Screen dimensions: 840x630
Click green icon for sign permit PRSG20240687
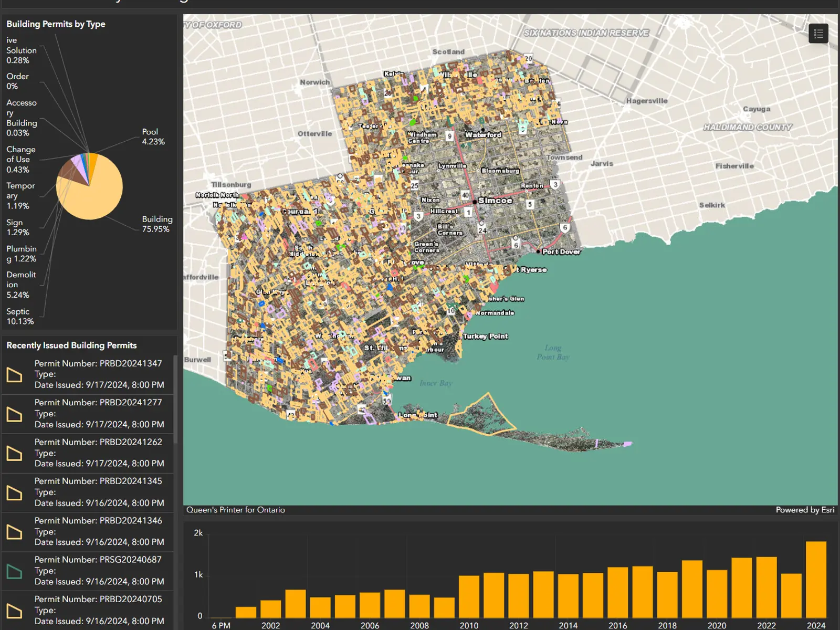click(x=14, y=571)
